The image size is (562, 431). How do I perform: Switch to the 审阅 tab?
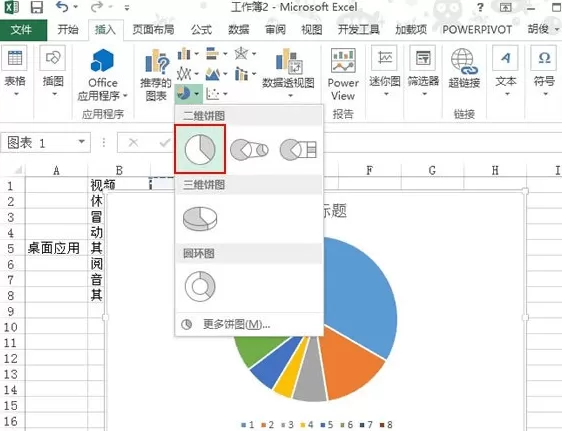point(275,30)
